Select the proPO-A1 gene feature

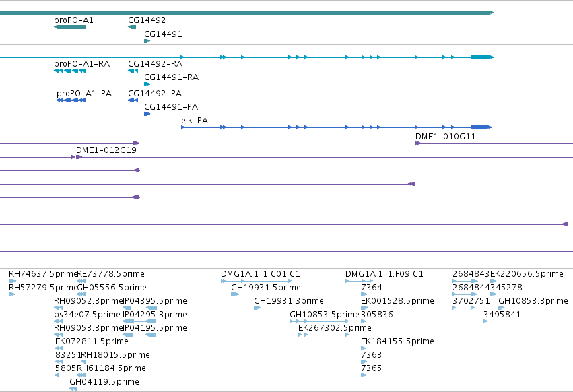click(x=73, y=20)
